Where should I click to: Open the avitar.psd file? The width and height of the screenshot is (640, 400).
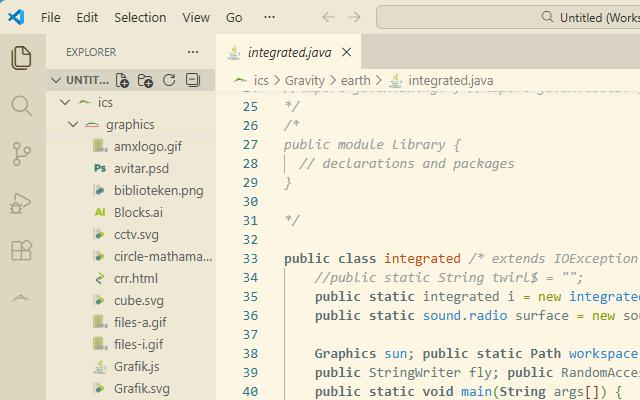(x=141, y=169)
